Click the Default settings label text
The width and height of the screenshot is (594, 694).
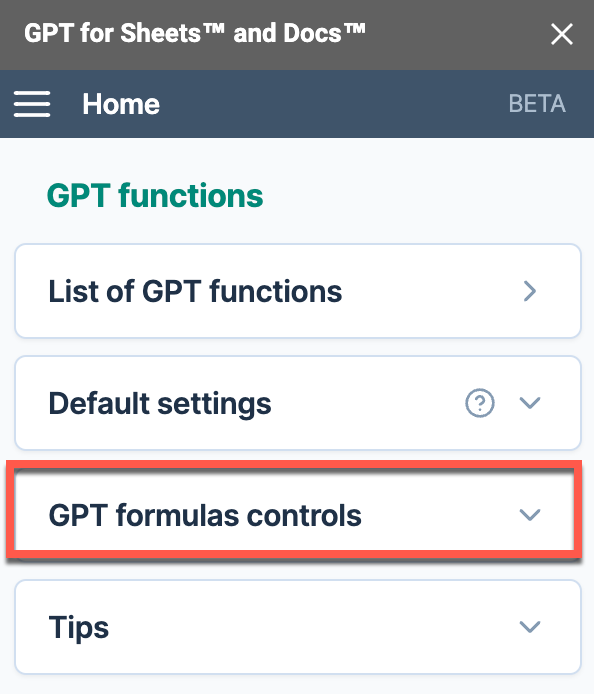click(160, 404)
